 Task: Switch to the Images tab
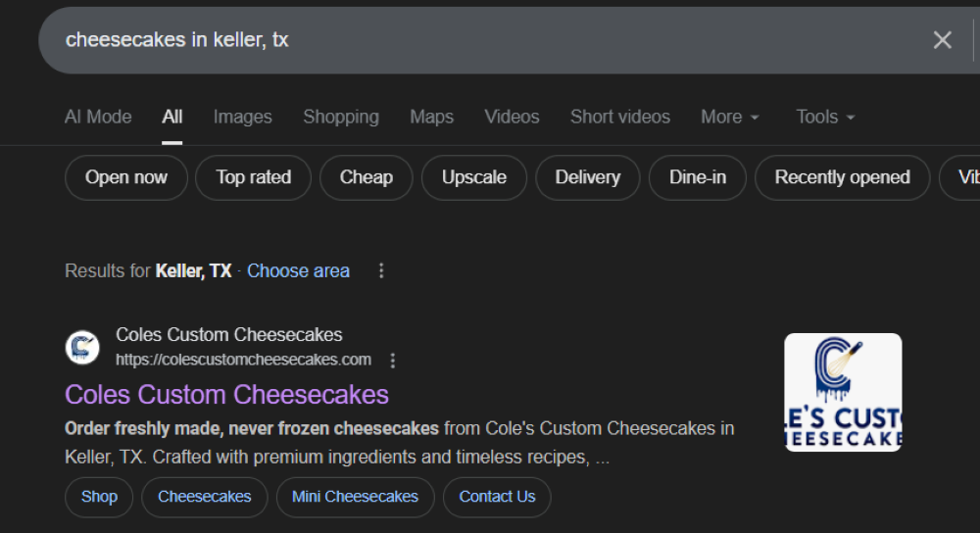242,117
